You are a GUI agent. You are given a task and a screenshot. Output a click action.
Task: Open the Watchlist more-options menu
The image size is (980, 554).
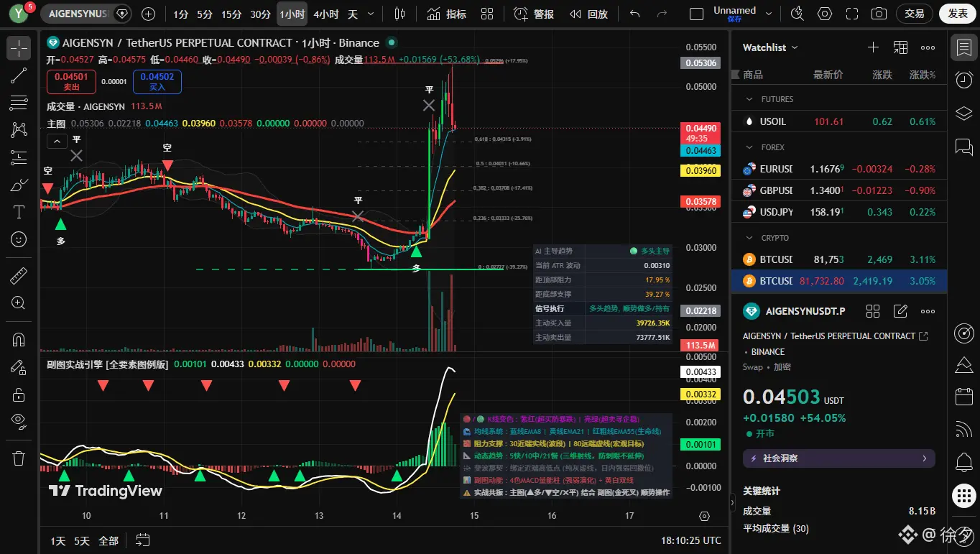click(x=928, y=47)
